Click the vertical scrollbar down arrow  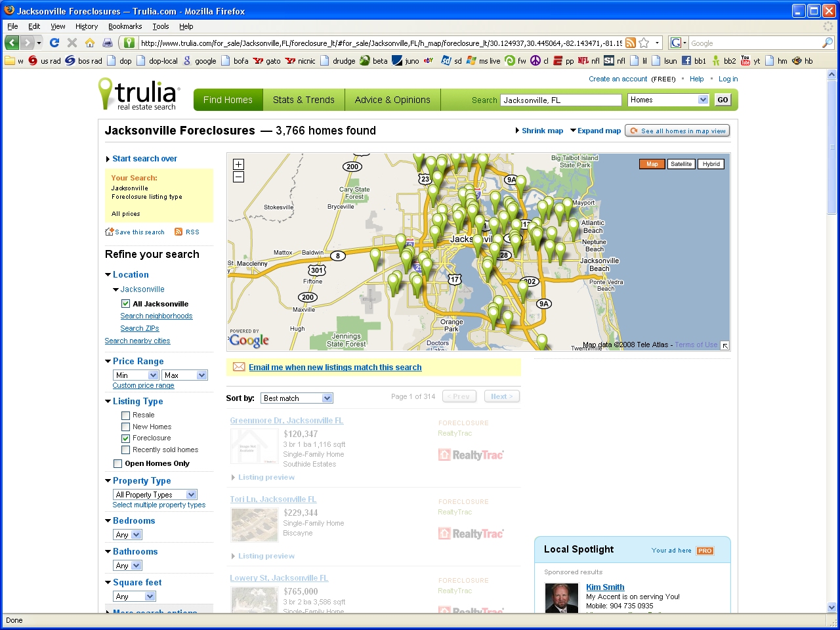[x=832, y=608]
